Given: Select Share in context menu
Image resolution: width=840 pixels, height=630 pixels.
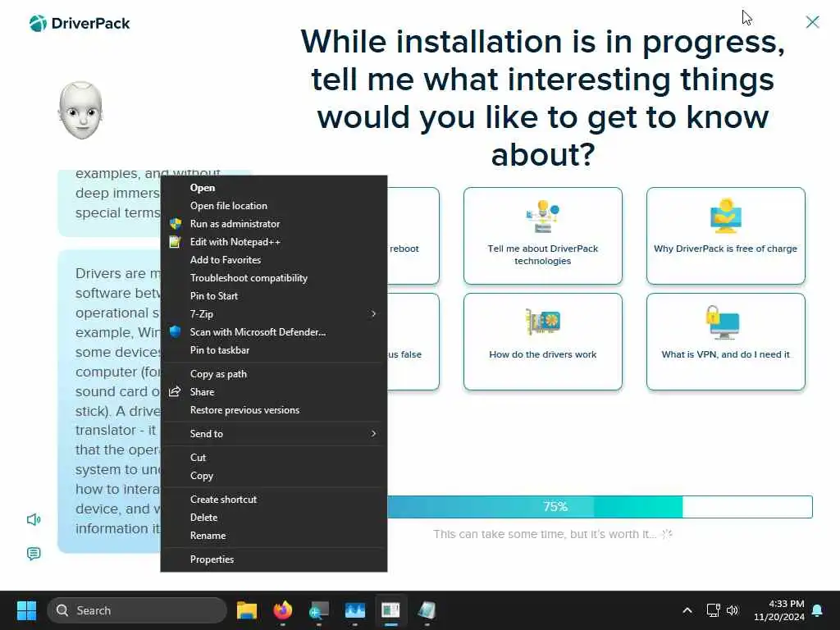Looking at the screenshot, I should [x=274, y=392].
